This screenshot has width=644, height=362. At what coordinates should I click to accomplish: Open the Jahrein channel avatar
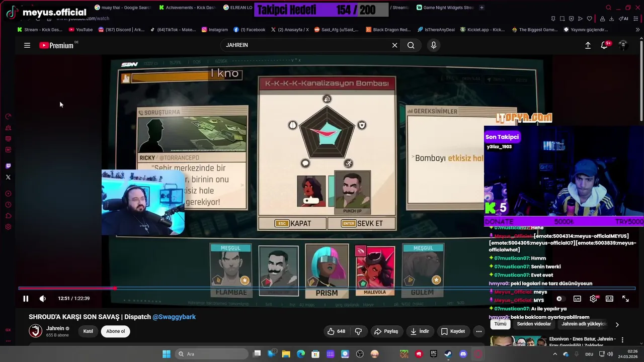pos(35,331)
